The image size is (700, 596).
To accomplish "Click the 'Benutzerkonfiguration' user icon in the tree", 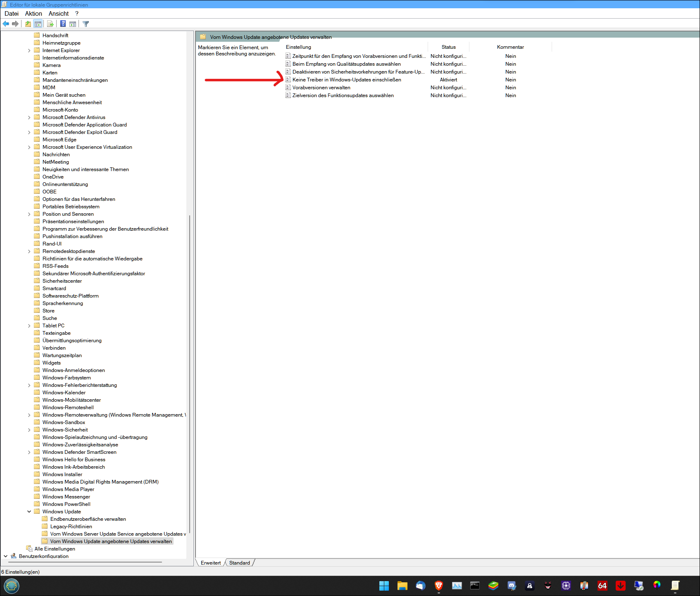I will coord(14,556).
